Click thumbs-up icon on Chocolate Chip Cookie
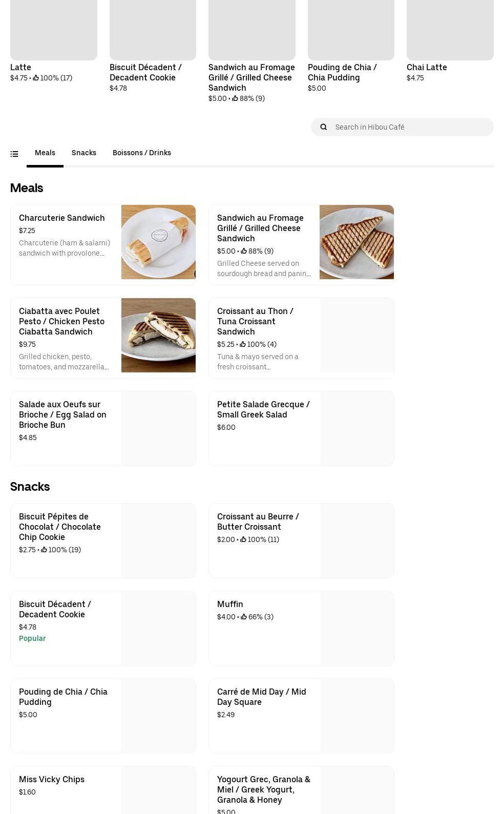 tap(44, 550)
